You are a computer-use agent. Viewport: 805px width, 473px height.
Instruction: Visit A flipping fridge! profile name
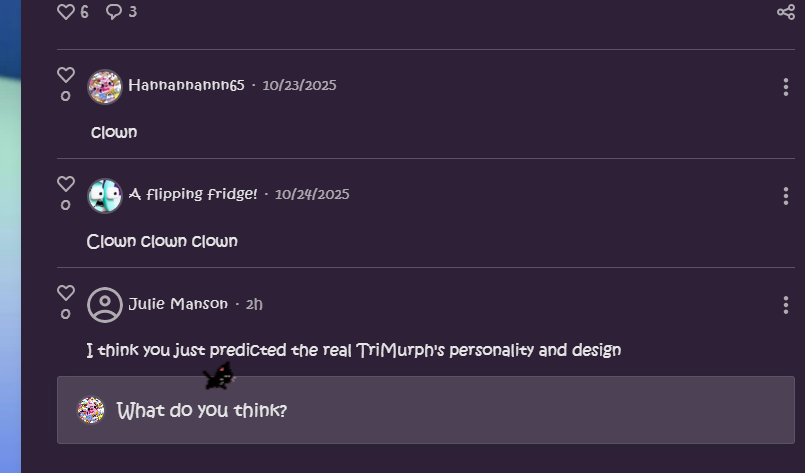[193, 194]
